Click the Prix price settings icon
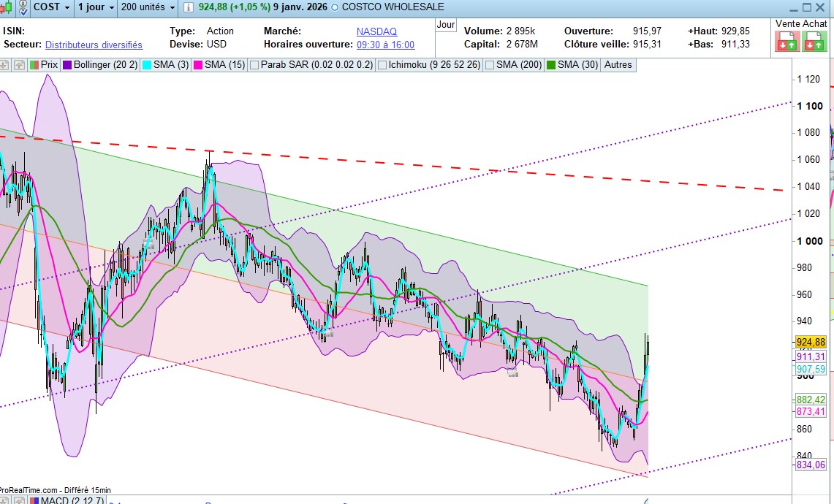 click(34, 65)
